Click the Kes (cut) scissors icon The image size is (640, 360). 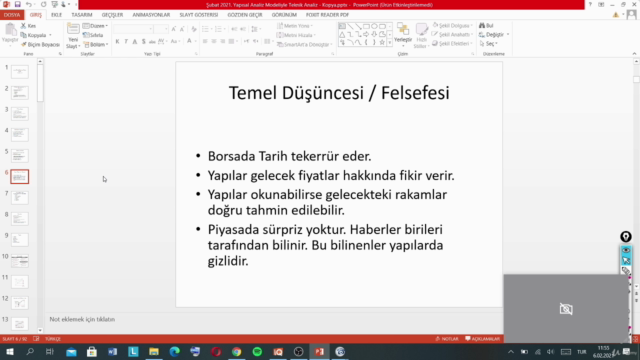tap(24, 26)
